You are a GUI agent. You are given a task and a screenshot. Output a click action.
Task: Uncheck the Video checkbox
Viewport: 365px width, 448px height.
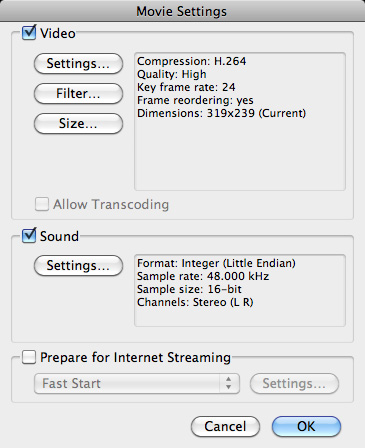pyautogui.click(x=29, y=33)
